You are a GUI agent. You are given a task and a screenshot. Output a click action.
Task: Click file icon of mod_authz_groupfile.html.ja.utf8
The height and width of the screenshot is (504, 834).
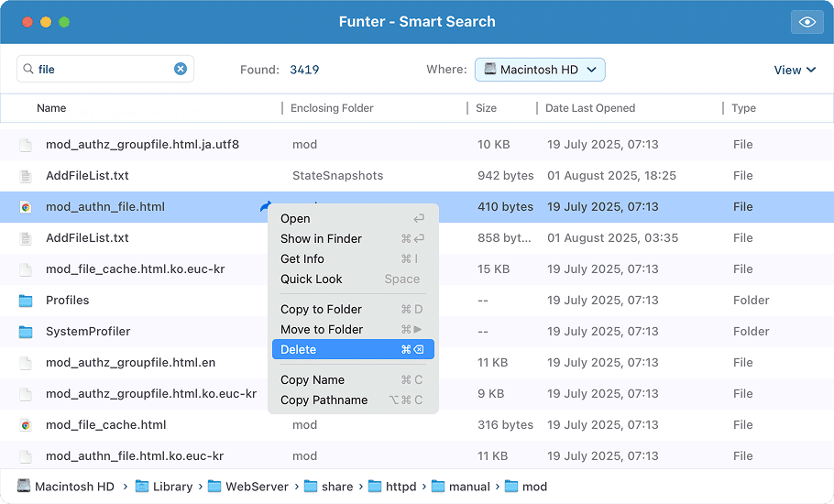26,145
